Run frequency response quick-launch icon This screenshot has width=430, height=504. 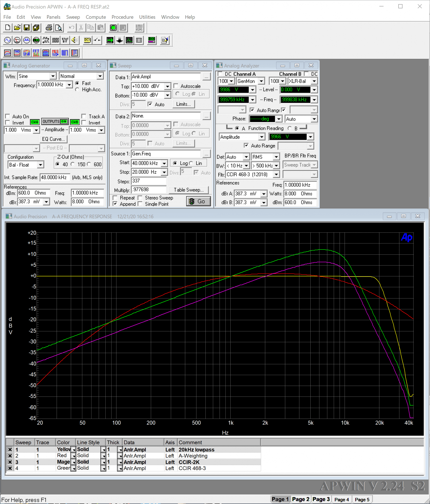coord(8,53)
